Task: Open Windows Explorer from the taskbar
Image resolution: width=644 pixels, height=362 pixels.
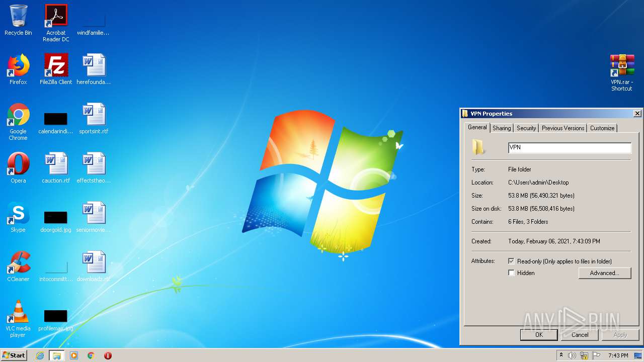Action: [x=57, y=355]
